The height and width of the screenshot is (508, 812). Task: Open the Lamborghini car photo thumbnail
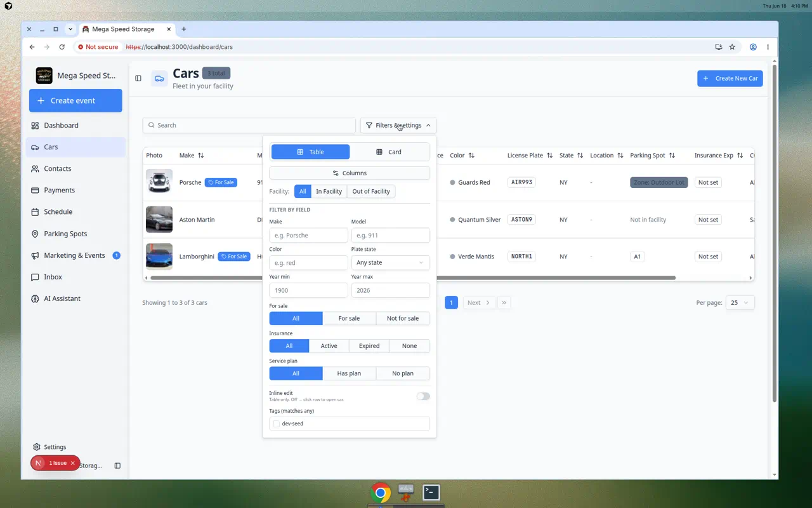pos(159,257)
